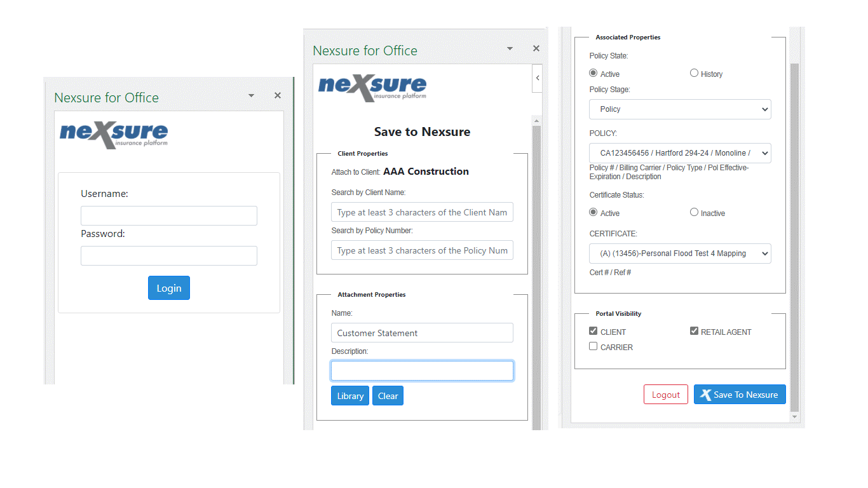This screenshot has width=868, height=488.
Task: Select Active certificate status radio
Action: click(x=593, y=212)
